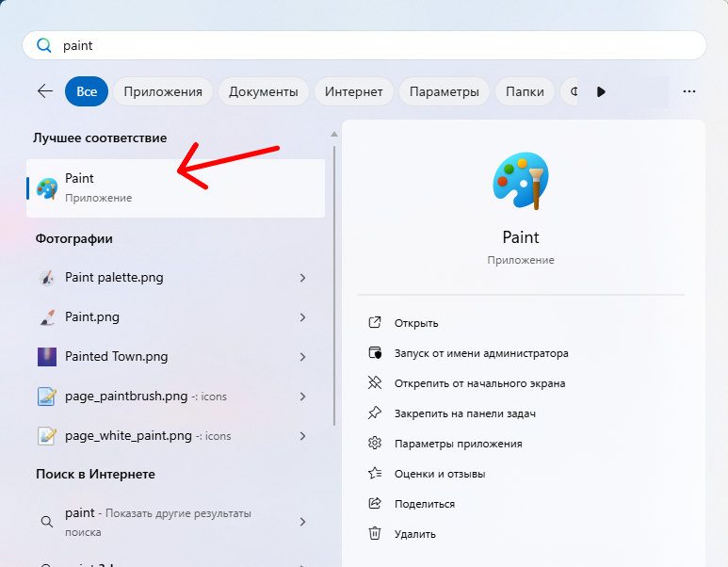
Task: Choose Открепить от начального экрана
Action: (479, 383)
